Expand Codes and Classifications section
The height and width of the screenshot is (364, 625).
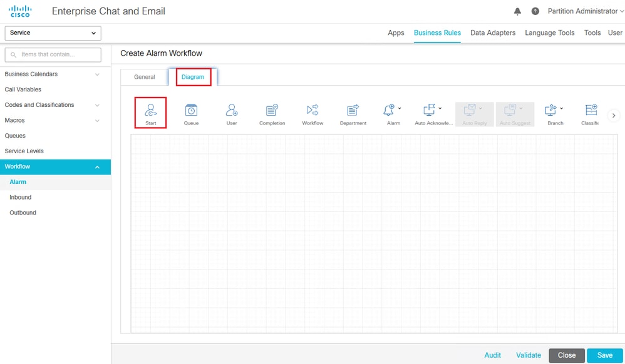(x=97, y=105)
